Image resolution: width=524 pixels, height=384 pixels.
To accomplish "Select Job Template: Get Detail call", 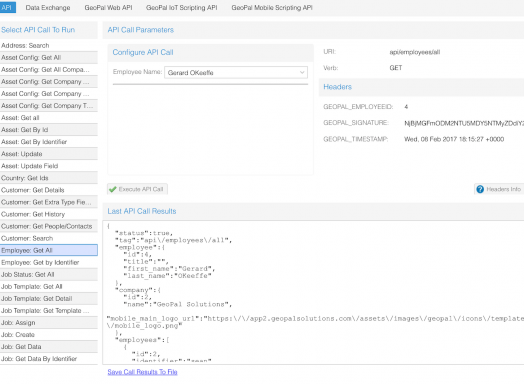I will click(x=49, y=298).
